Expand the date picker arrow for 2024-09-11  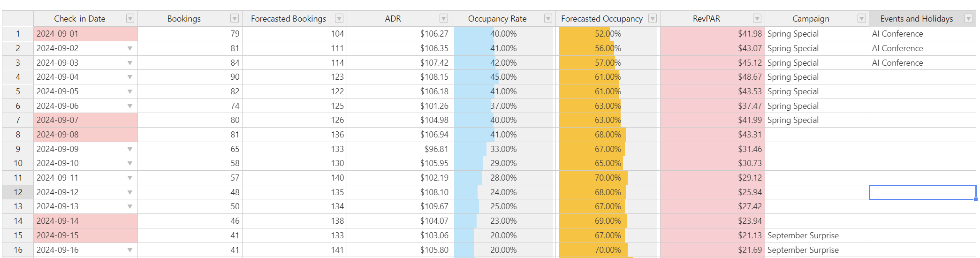[130, 178]
